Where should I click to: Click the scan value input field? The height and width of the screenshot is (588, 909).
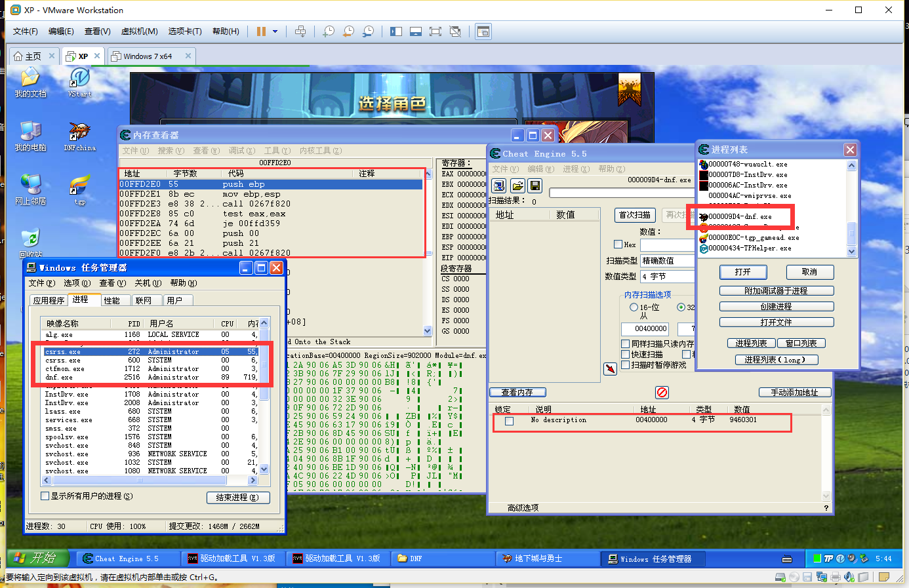668,245
